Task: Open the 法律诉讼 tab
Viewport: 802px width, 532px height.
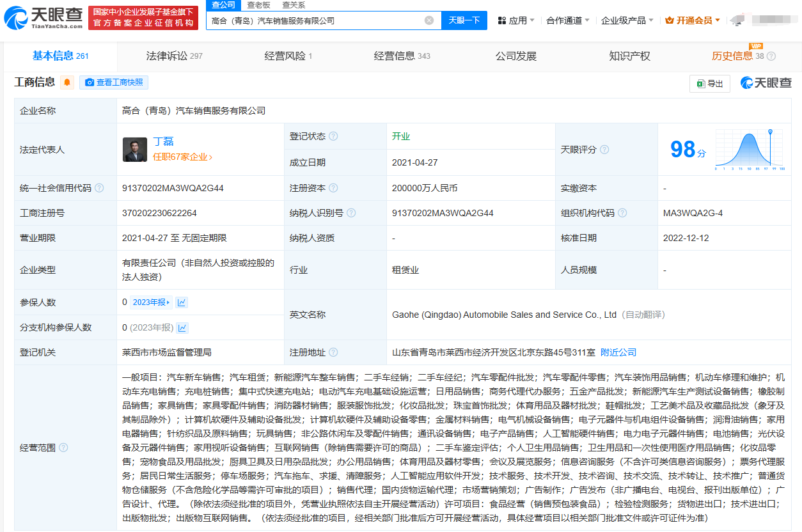Action: [x=174, y=56]
